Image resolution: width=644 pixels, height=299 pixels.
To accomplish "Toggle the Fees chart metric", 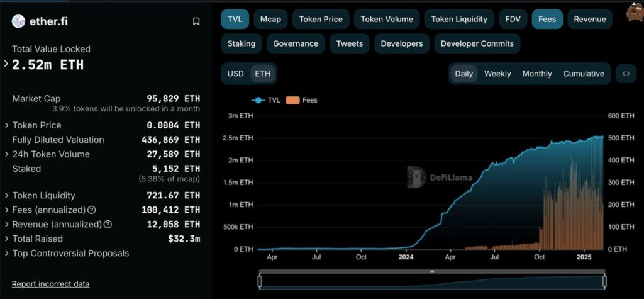I will coord(547,20).
